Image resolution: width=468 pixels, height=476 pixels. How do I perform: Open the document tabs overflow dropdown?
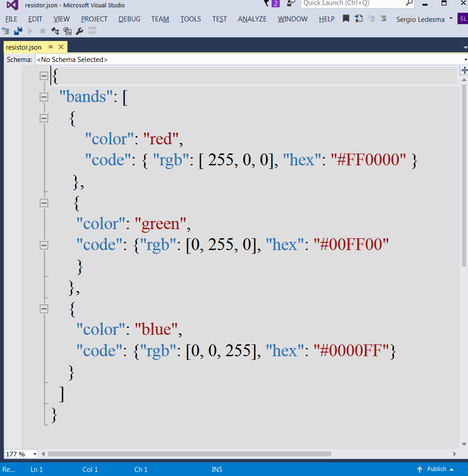coord(465,48)
